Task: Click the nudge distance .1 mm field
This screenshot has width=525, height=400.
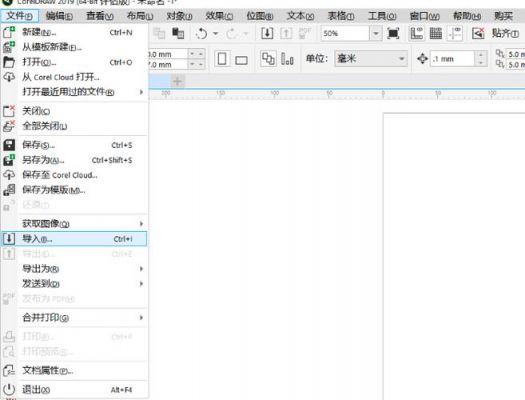Action: [453, 59]
